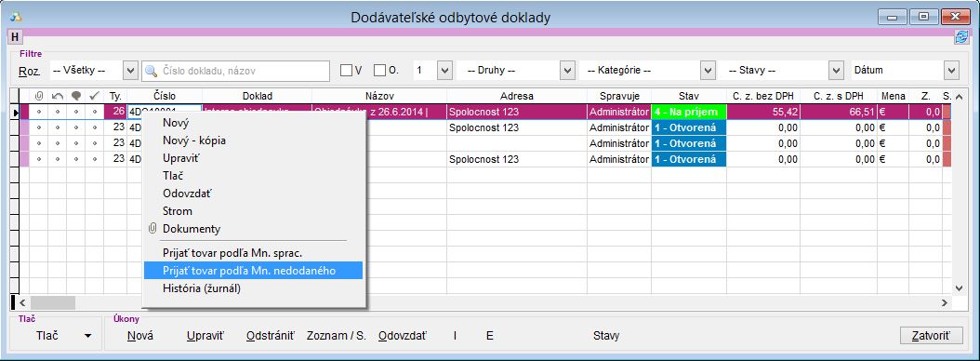The width and height of the screenshot is (980, 361).
Task: Expand the Stavy filter dropdown
Action: tap(836, 71)
